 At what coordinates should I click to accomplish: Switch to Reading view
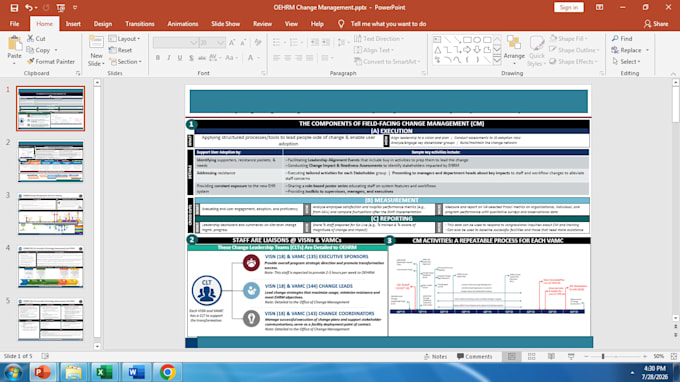coord(551,356)
